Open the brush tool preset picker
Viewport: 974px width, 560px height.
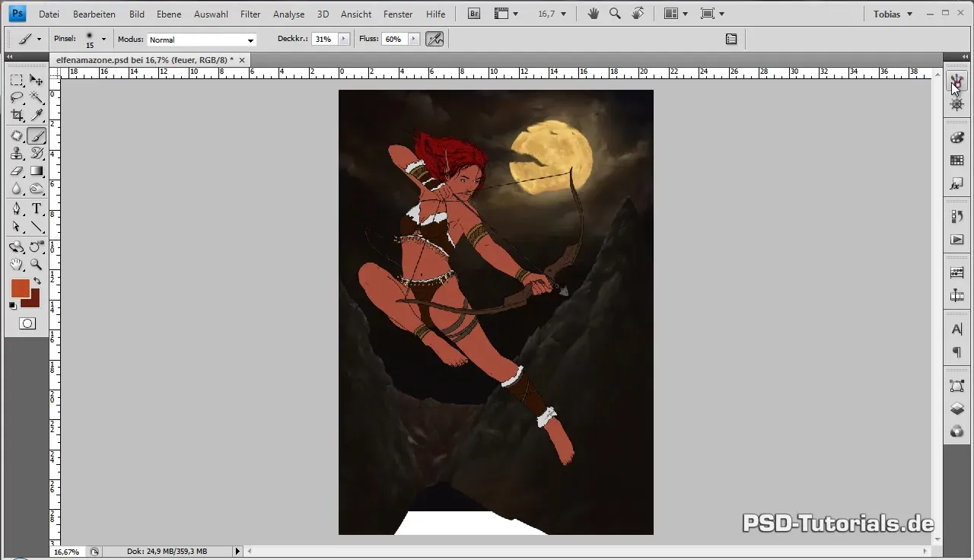tap(30, 39)
